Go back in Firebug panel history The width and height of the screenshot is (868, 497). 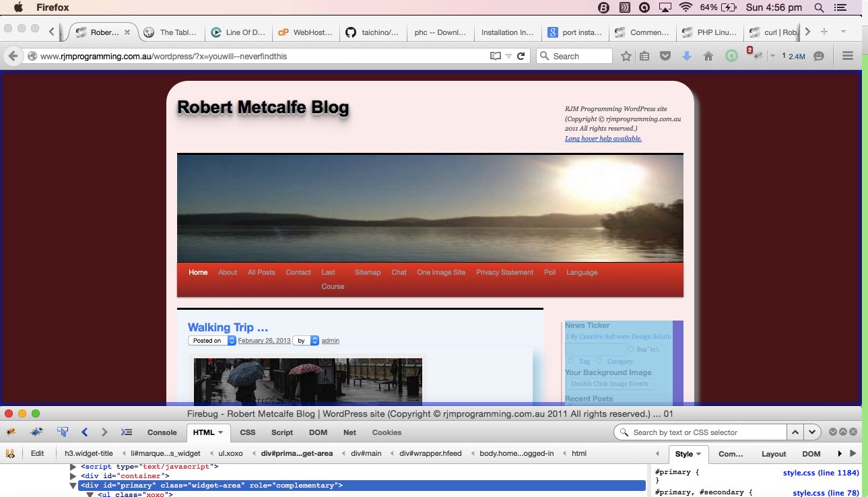coord(84,432)
